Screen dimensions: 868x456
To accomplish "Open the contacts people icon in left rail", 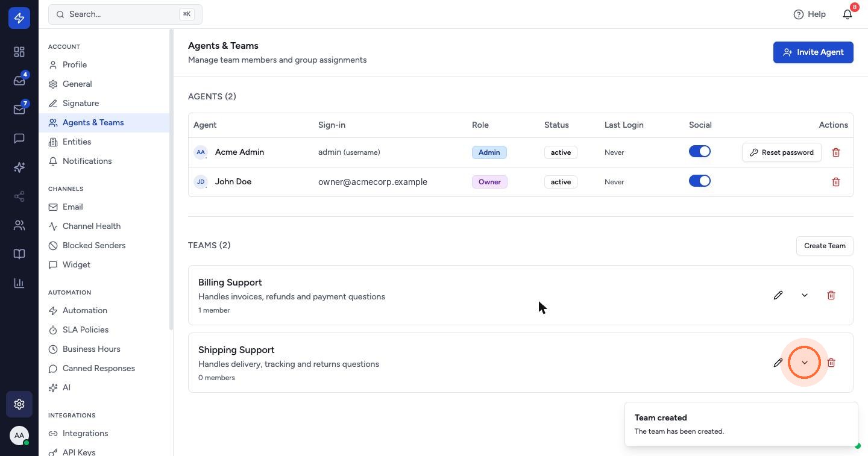I will tap(19, 225).
